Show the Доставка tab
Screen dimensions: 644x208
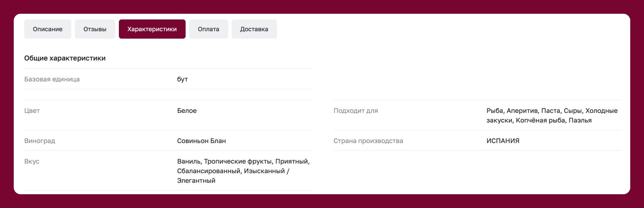tap(254, 29)
